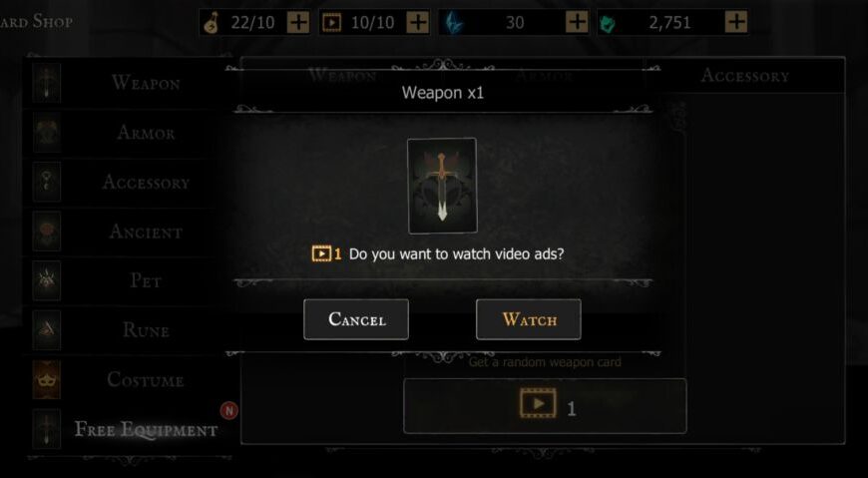Click the Costume mask icon
This screenshot has width=868, height=478.
tap(47, 379)
